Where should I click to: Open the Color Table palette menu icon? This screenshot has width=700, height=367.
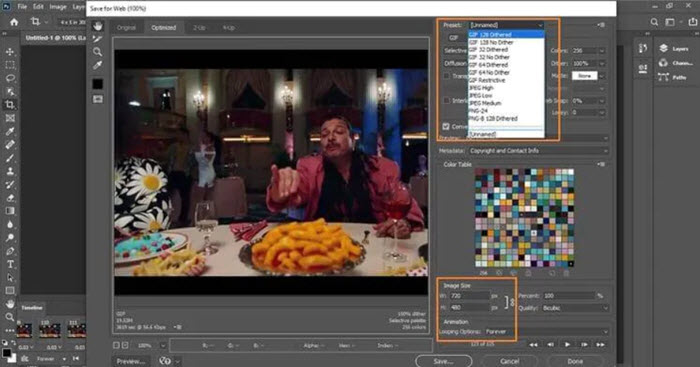(x=601, y=164)
